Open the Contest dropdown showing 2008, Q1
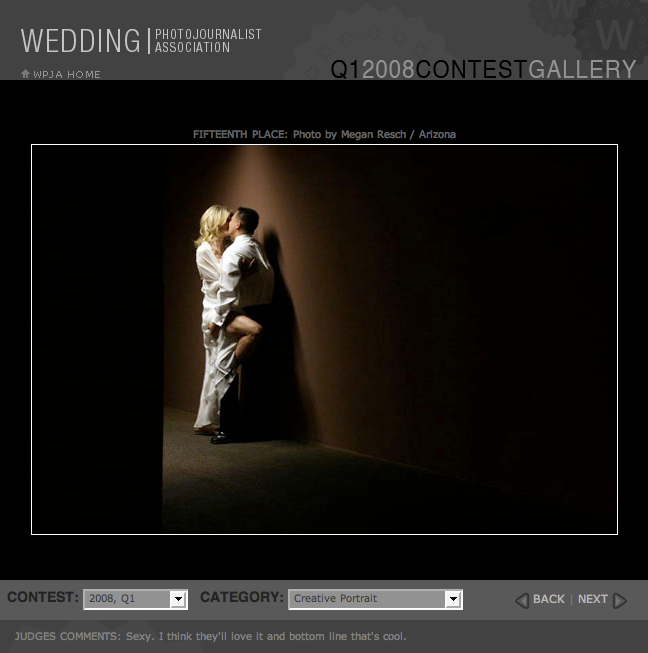Viewport: 648px width, 653px height. [135, 599]
